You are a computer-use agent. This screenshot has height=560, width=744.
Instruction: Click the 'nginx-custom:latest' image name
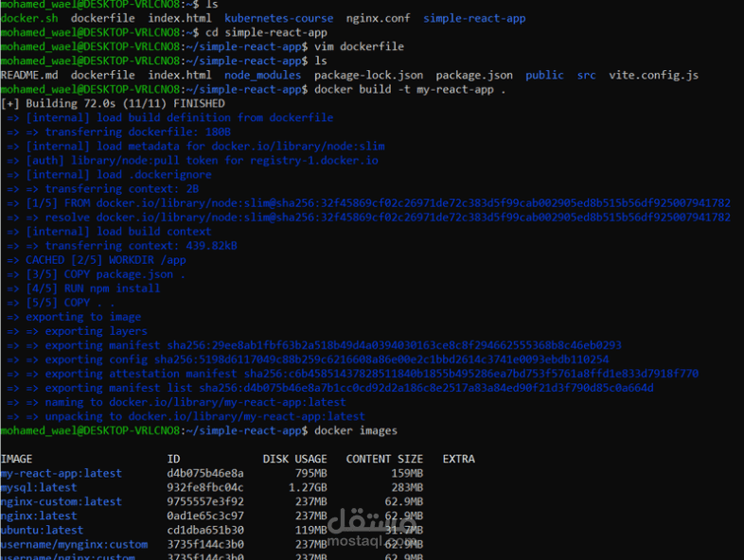pyautogui.click(x=62, y=502)
